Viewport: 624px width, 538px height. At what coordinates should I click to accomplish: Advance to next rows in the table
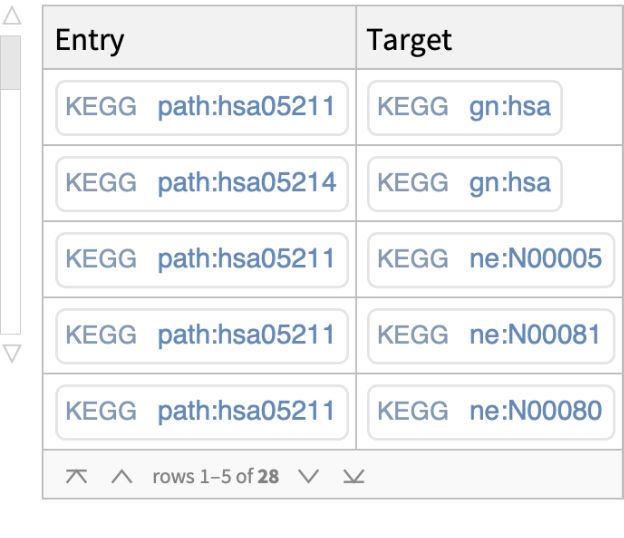(x=308, y=476)
